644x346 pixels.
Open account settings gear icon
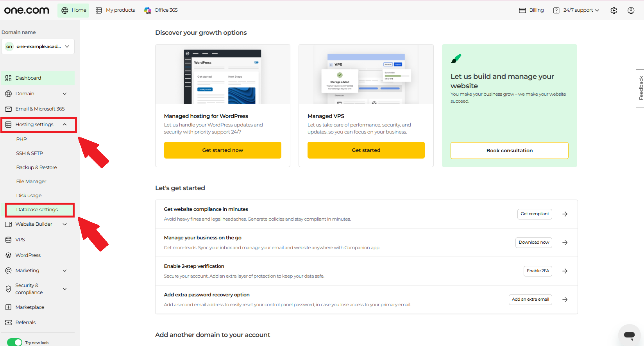click(x=614, y=11)
